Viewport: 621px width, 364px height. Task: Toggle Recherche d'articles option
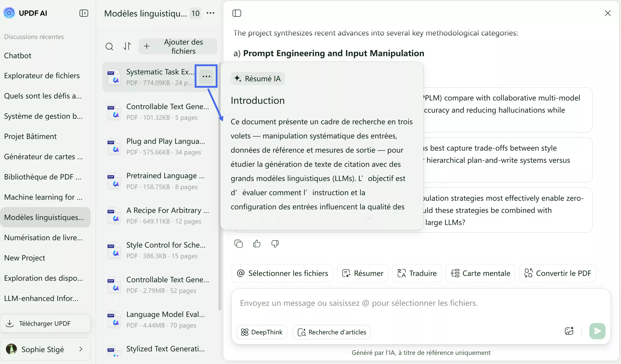tap(332, 332)
